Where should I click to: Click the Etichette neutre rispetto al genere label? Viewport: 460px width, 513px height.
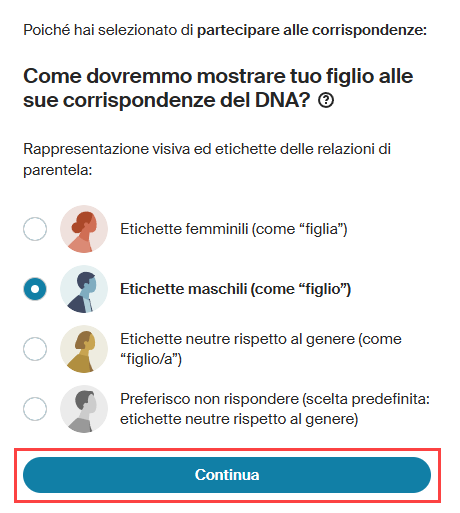pos(261,349)
